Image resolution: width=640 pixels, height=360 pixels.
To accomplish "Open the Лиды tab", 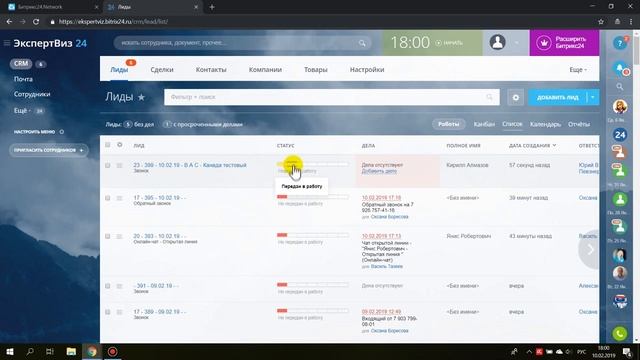I will tap(119, 70).
